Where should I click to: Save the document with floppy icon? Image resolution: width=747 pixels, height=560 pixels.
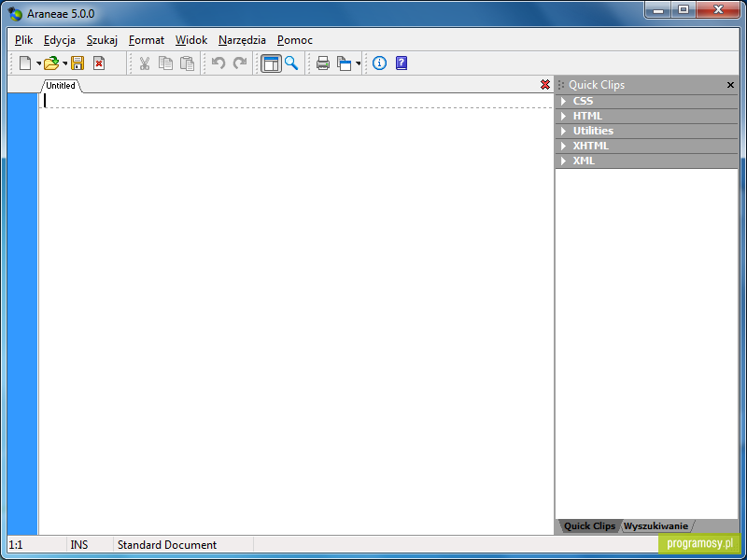point(78,63)
